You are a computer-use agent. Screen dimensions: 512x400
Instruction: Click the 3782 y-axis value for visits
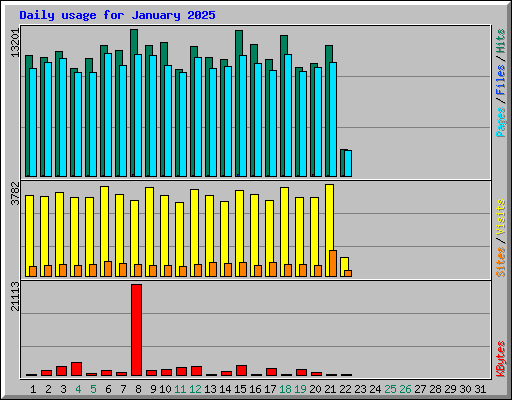[15, 193]
